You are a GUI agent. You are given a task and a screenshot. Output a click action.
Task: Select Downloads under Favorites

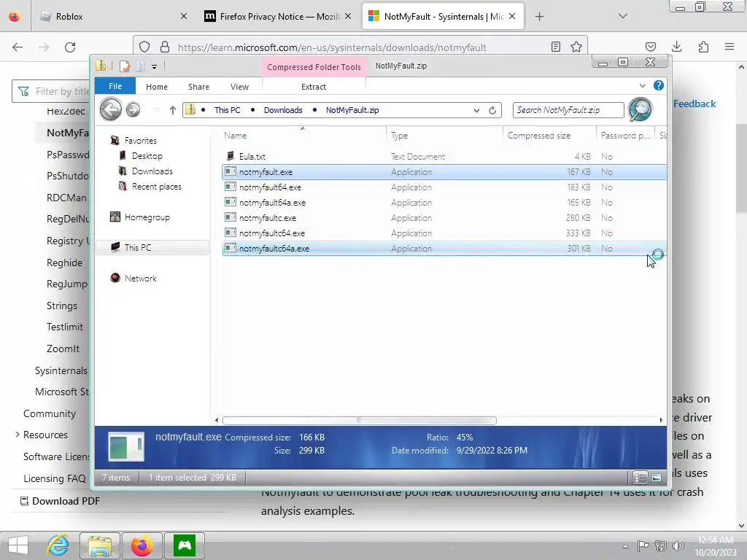click(x=152, y=171)
